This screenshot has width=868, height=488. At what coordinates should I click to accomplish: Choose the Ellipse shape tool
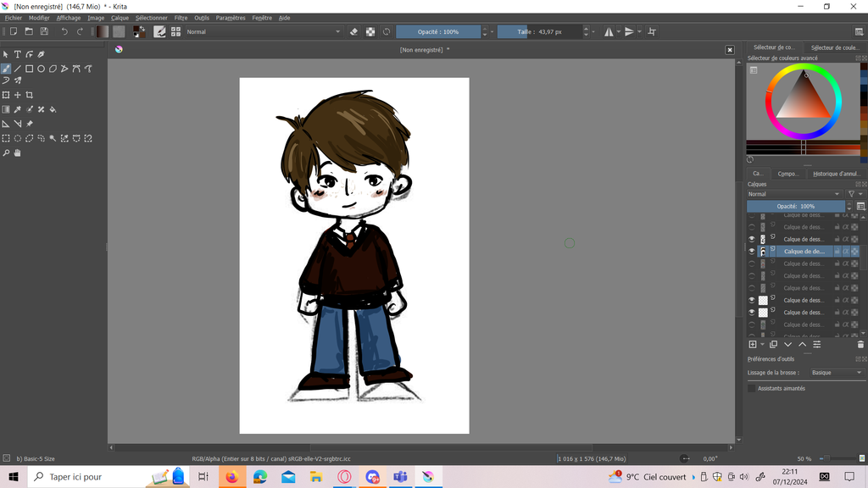click(x=41, y=69)
